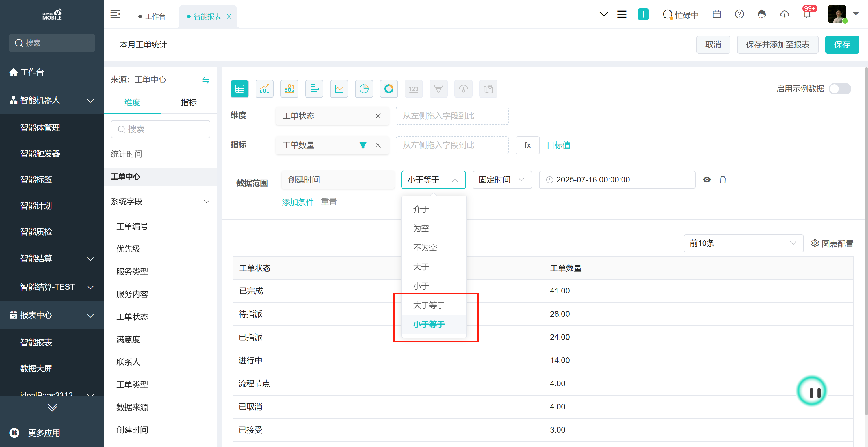Click the green plus quick-create icon

(643, 14)
